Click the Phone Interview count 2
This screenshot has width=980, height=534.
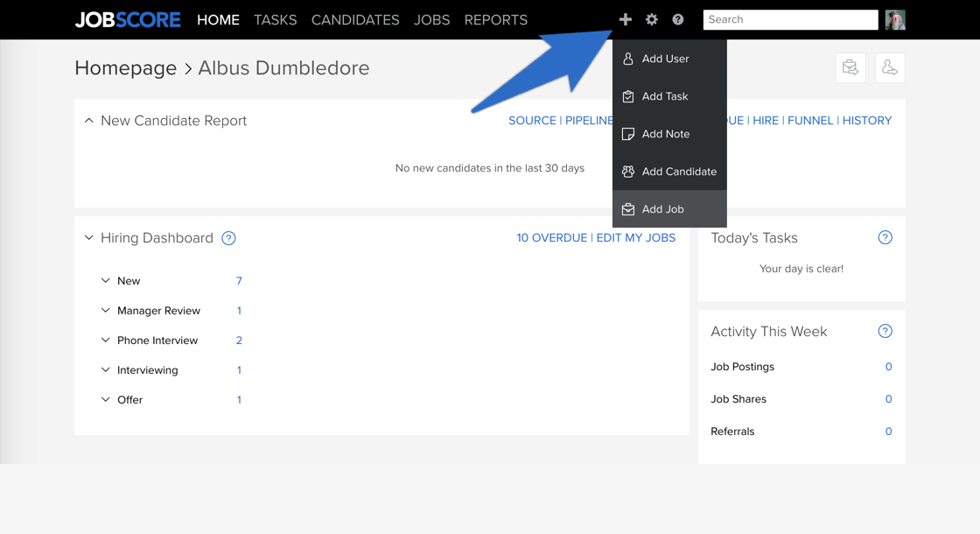coord(239,341)
